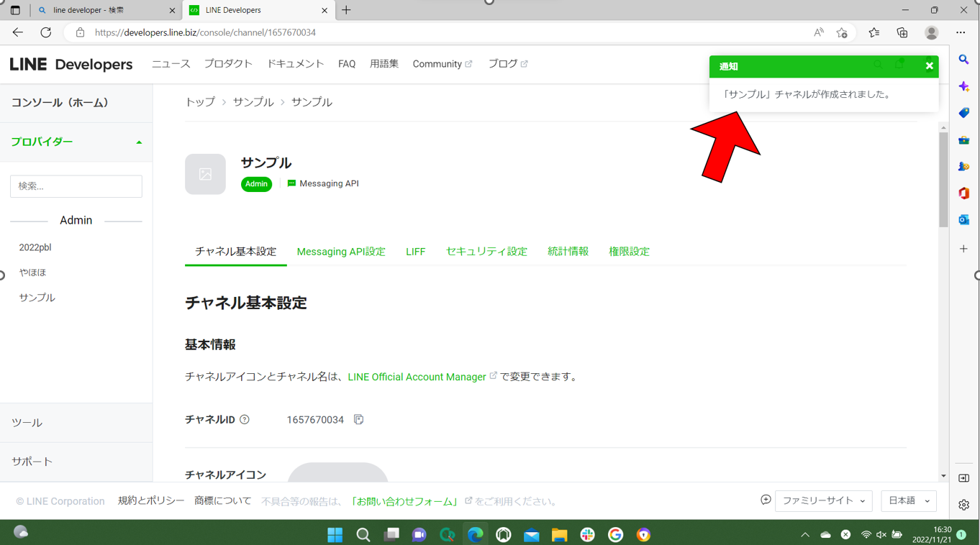Hide the Edge sidebar with the panel icon
This screenshot has width=980, height=545.
coord(964,478)
